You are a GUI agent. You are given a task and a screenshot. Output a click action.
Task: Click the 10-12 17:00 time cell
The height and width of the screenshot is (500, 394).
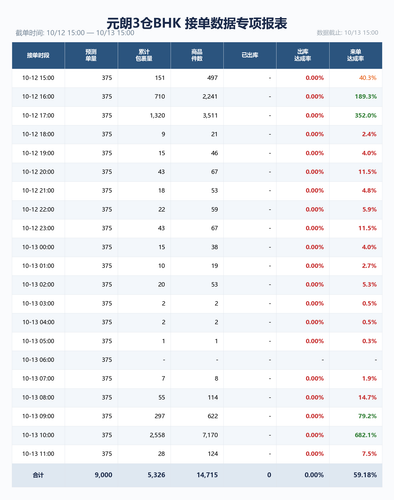pos(38,116)
